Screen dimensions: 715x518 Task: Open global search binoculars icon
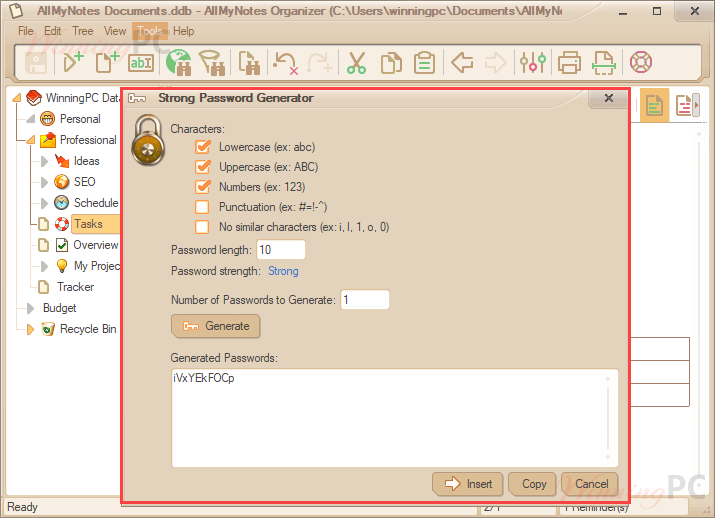click(178, 62)
